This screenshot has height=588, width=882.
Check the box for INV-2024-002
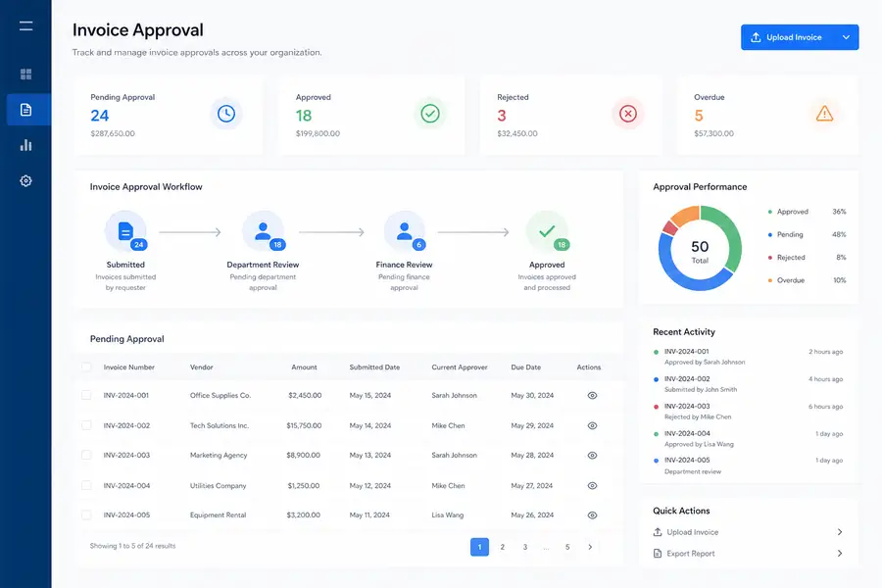click(x=86, y=425)
